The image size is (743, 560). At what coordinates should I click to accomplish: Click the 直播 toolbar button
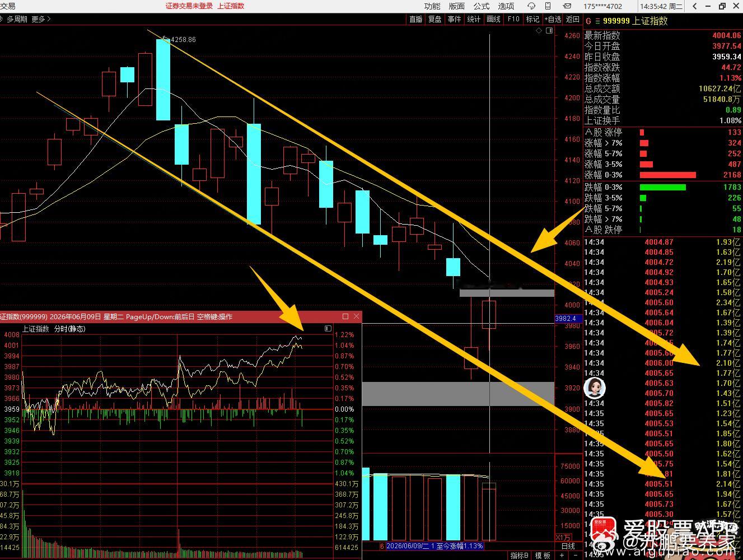[415, 19]
